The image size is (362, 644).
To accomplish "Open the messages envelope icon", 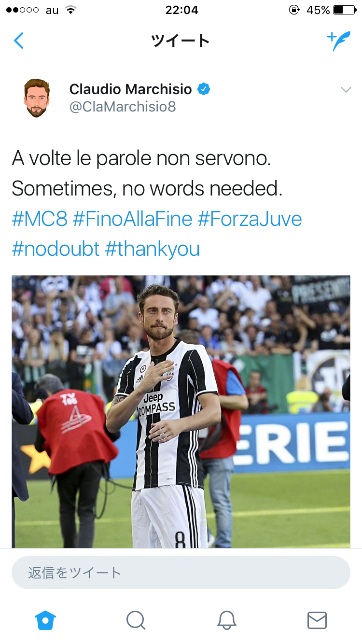I will 317,620.
